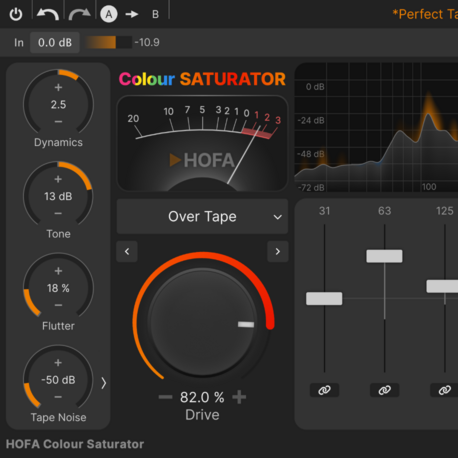Decrease Flutter with its minus sign
The width and height of the screenshot is (458, 458).
[x=58, y=305]
